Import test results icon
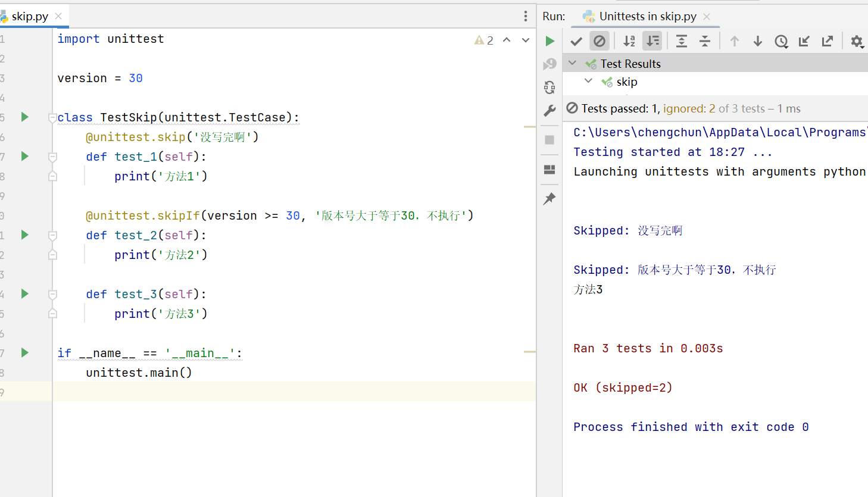The image size is (868, 497). click(804, 41)
